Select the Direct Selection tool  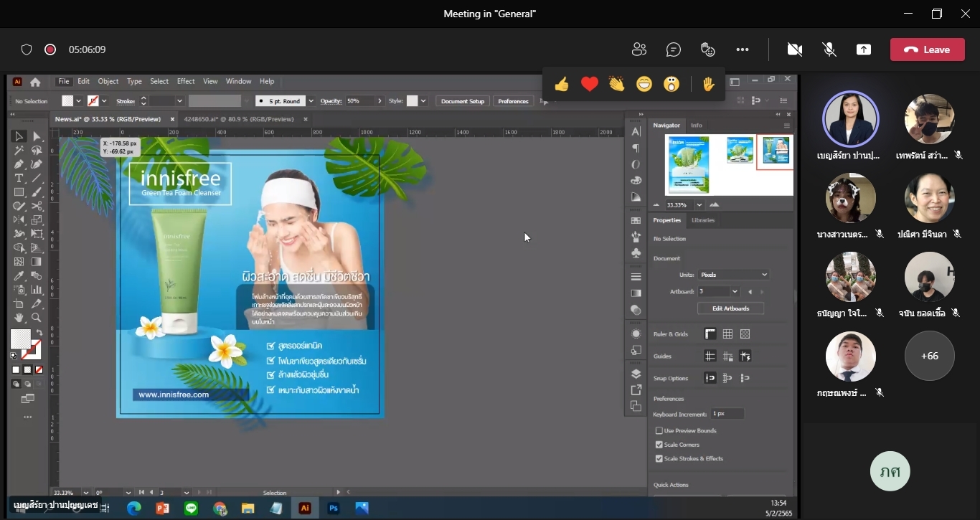37,136
